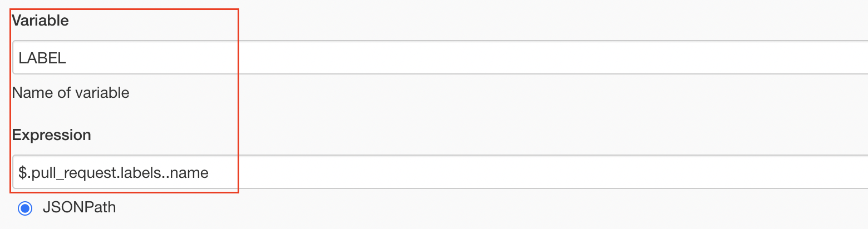
Task: Click the dollar sign starting the expression
Action: pyautogui.click(x=22, y=173)
